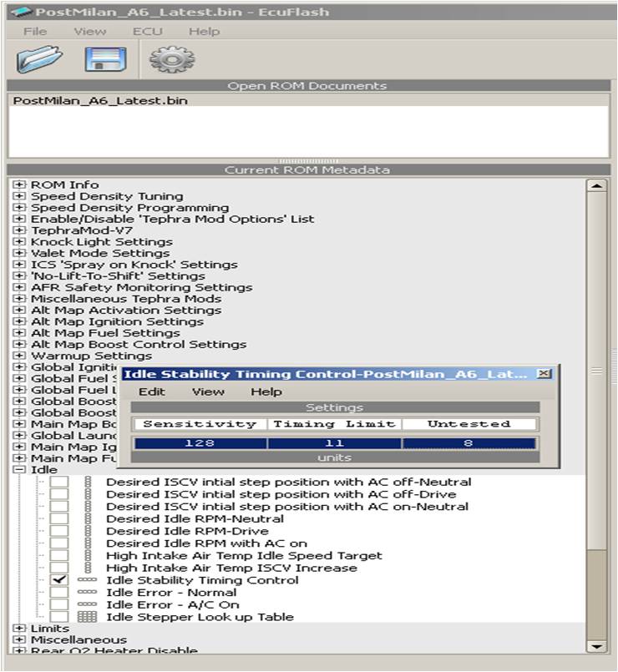Click the Timing Limit column header
This screenshot has height=672, width=618.
pyautogui.click(x=335, y=424)
